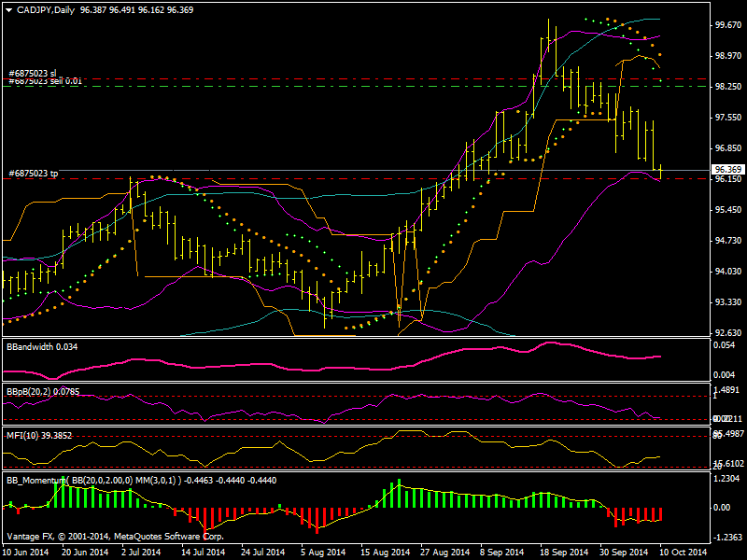Click the 92.630 price scale value

(728, 332)
